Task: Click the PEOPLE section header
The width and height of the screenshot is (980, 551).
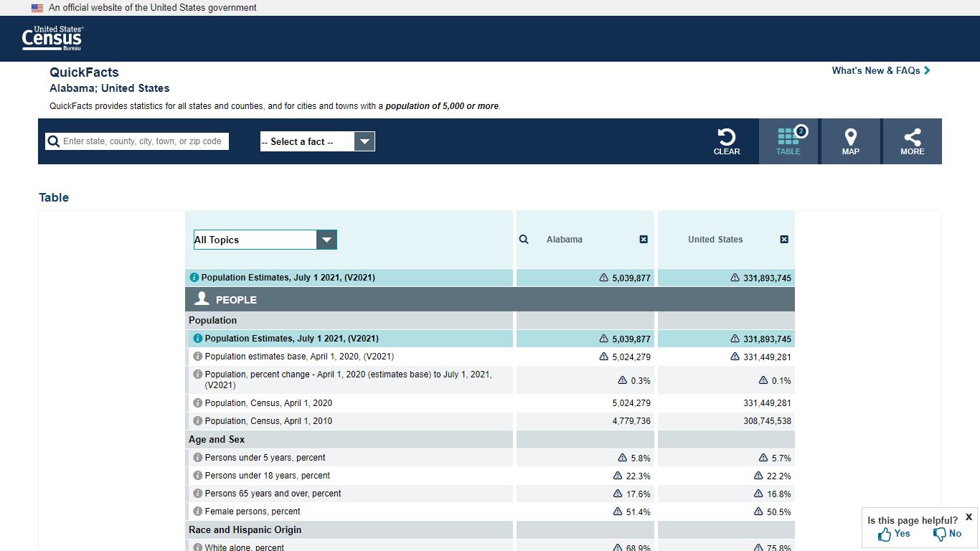Action: [490, 299]
